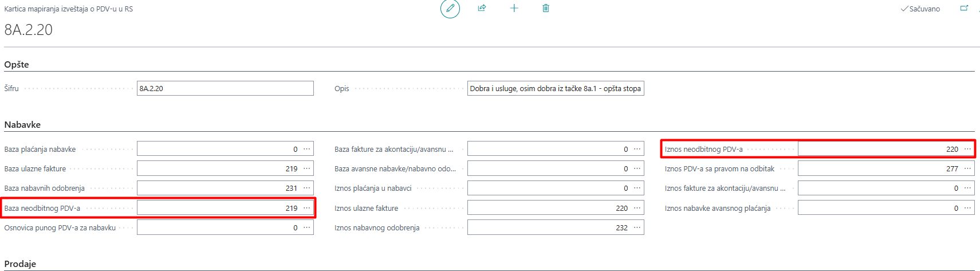Collapse the Opšte section header

pyautogui.click(x=17, y=65)
